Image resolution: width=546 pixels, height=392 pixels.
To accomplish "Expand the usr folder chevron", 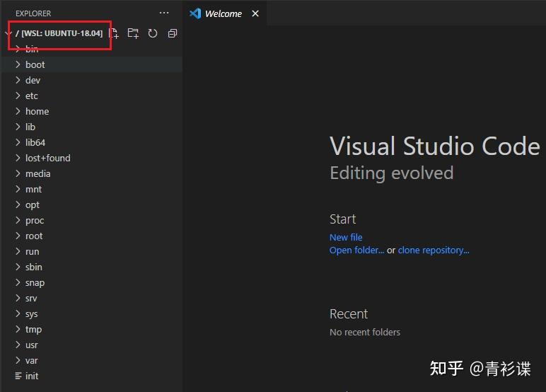I will tap(18, 345).
